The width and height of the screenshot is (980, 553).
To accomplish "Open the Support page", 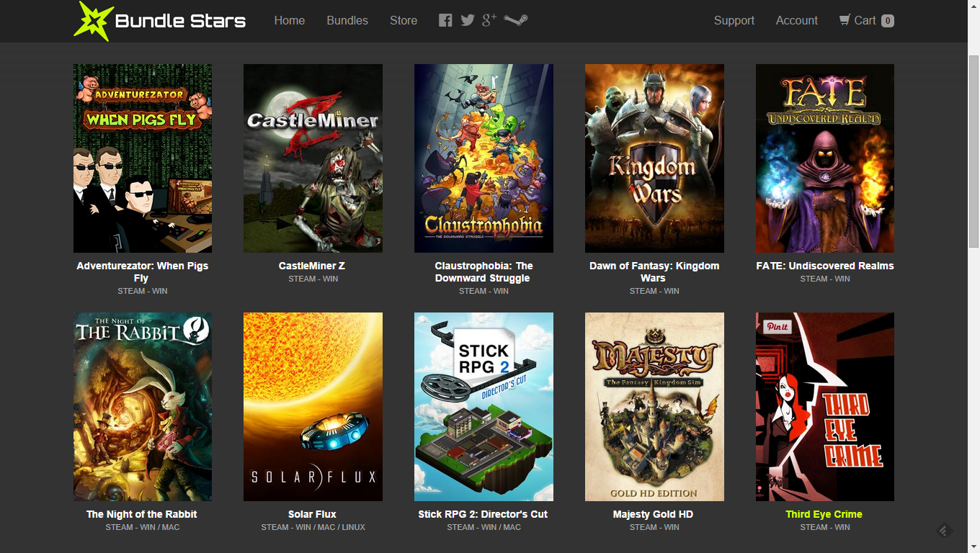I will (x=734, y=20).
